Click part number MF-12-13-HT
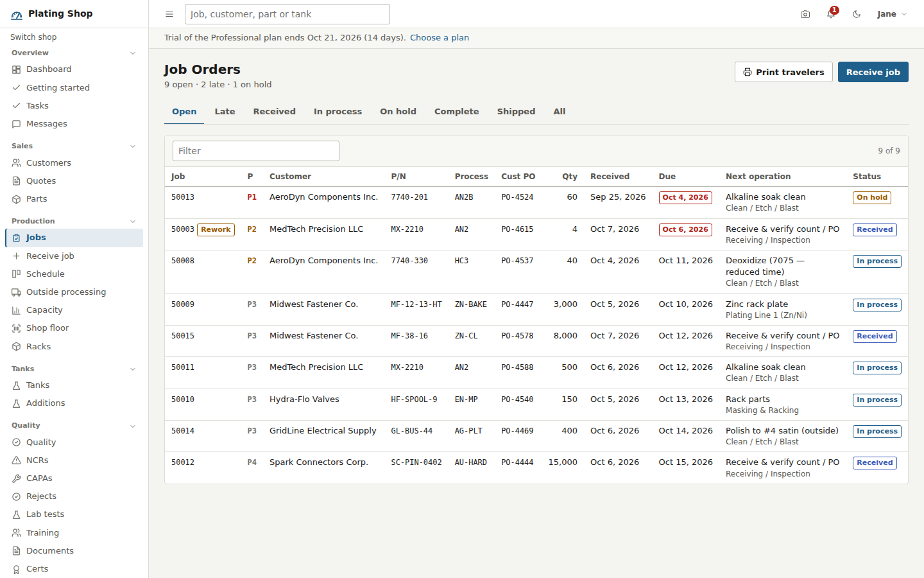The image size is (924, 578). 416,304
